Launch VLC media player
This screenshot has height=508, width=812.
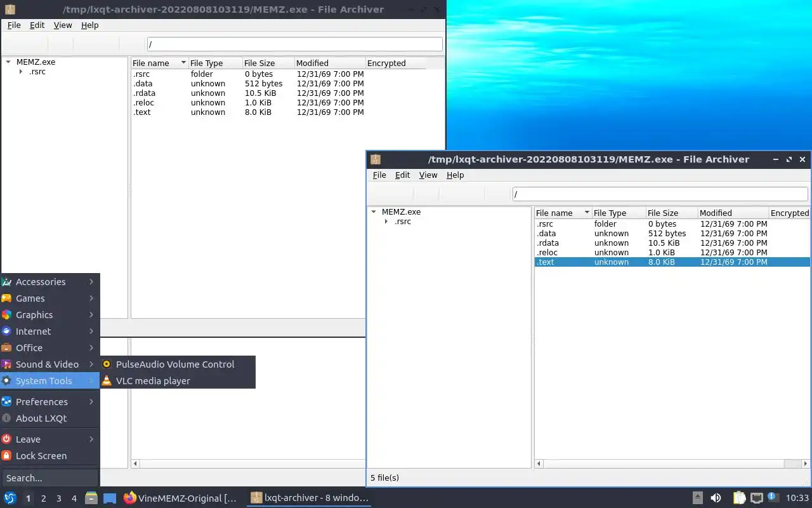pos(178,381)
